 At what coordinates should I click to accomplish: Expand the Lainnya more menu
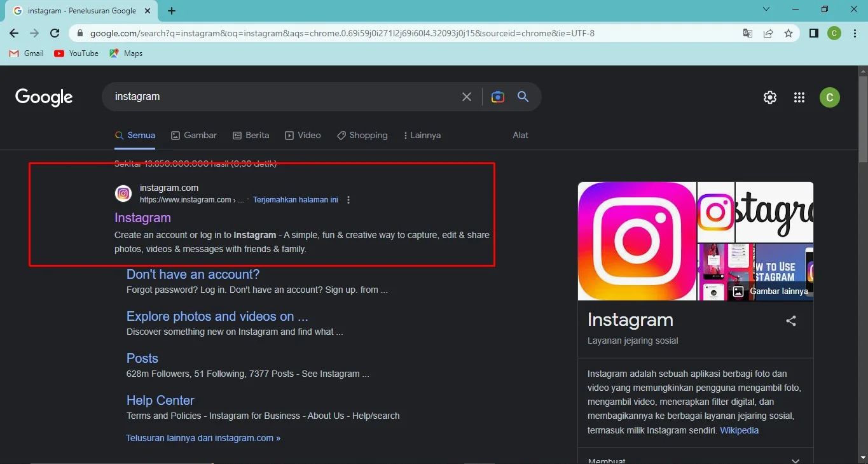point(422,135)
